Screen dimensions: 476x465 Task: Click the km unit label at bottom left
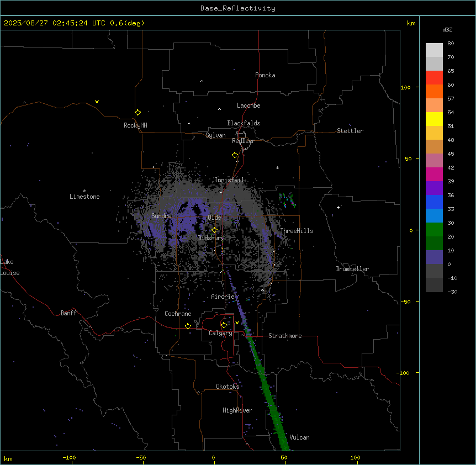click(8, 458)
